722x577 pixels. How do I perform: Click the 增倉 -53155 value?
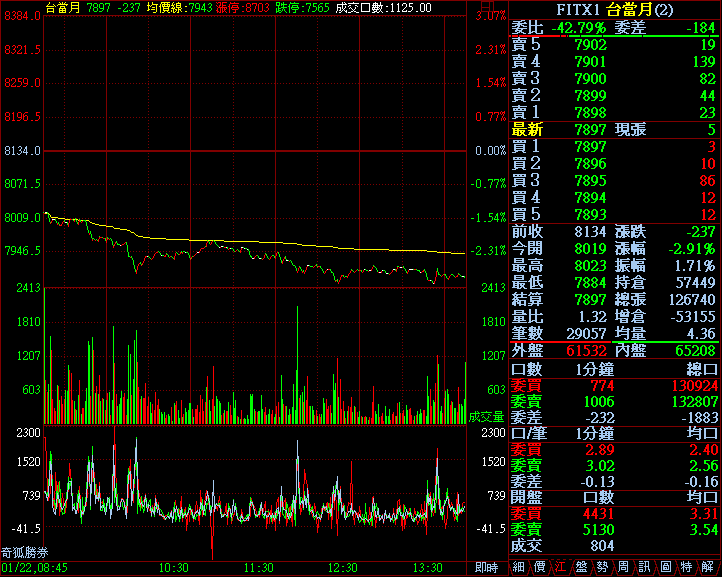(693, 316)
